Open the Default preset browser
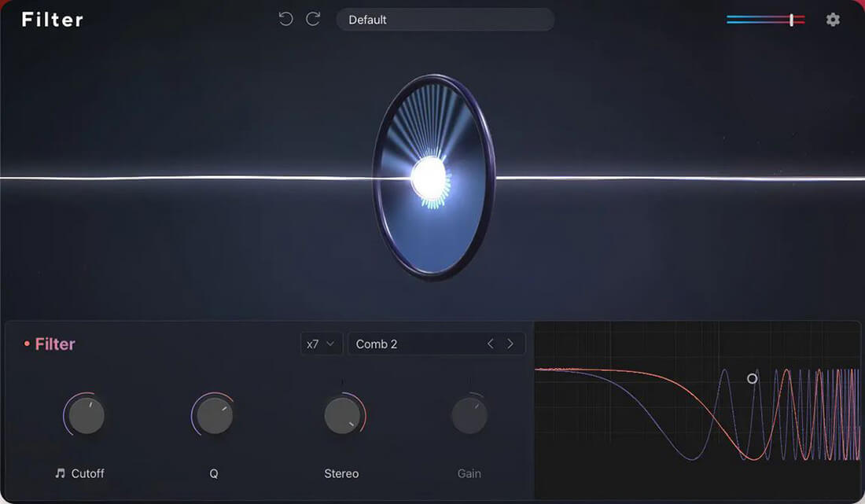This screenshot has height=504, width=865. pos(445,19)
